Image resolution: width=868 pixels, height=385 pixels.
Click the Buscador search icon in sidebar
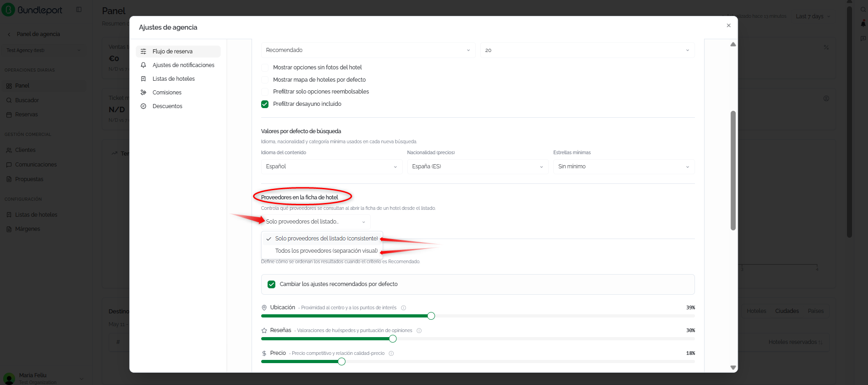tap(9, 100)
